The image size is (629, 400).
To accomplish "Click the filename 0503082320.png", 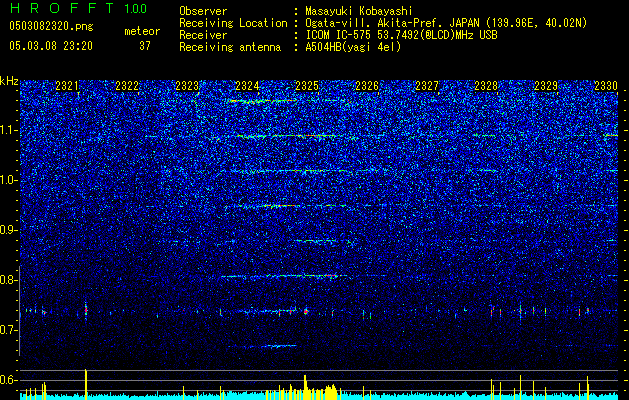I will 51,27.
